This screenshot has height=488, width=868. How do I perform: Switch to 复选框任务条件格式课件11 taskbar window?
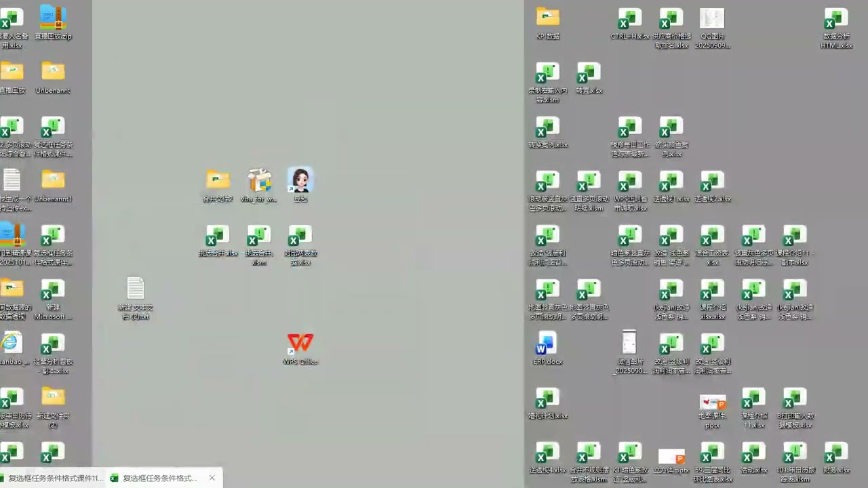click(x=52, y=478)
